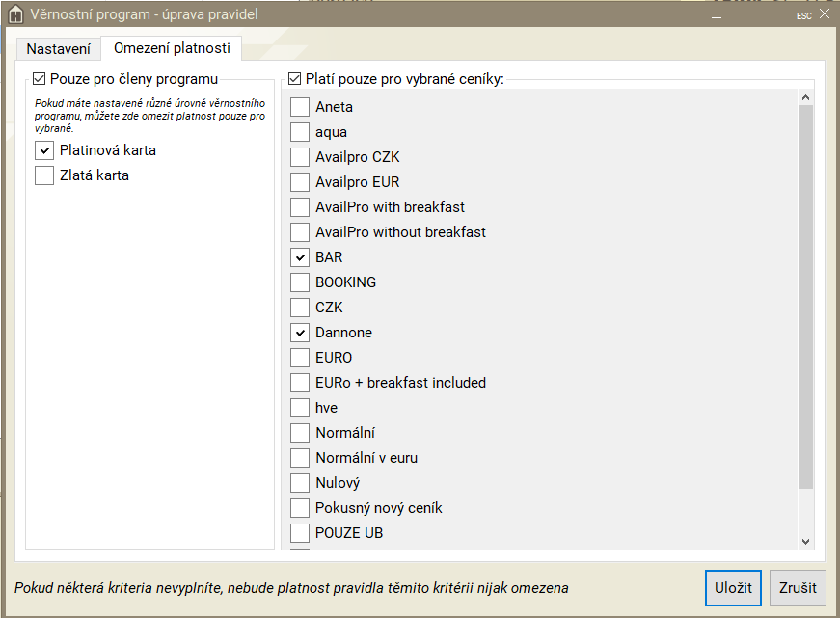Screen dimensions: 840x618
Task: Uncheck the Platinová karta checkbox
Action: point(44,150)
